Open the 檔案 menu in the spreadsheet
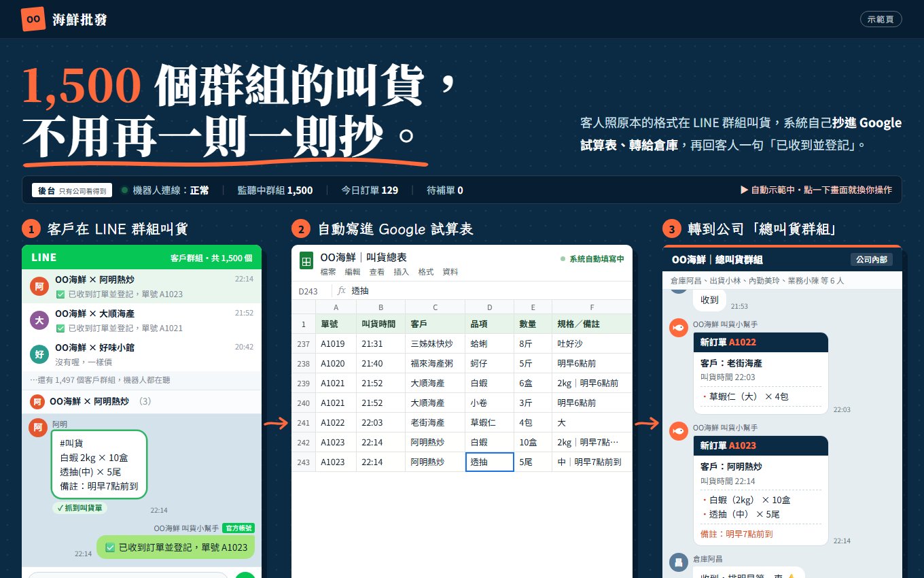This screenshot has width=924, height=578. pos(328,272)
